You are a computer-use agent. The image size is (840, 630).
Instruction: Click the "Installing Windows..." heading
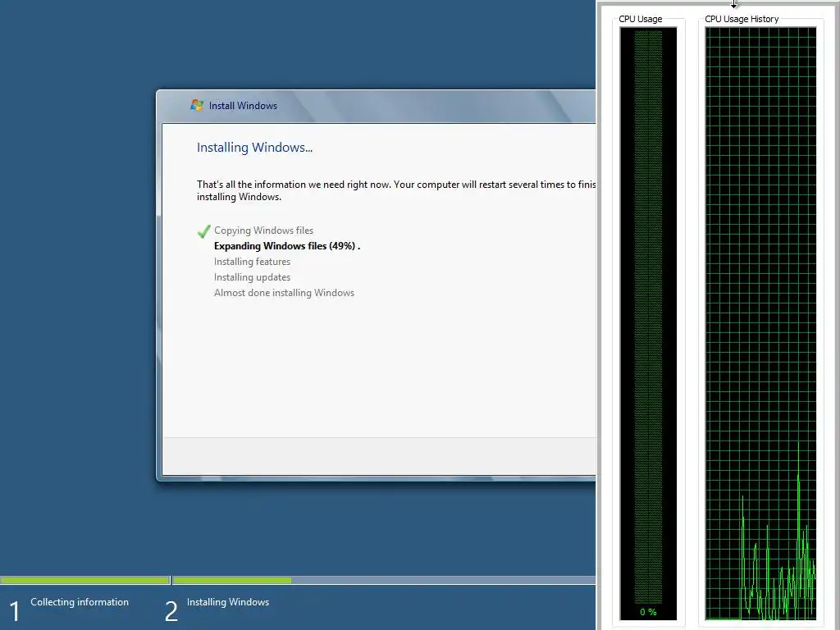pyautogui.click(x=254, y=148)
